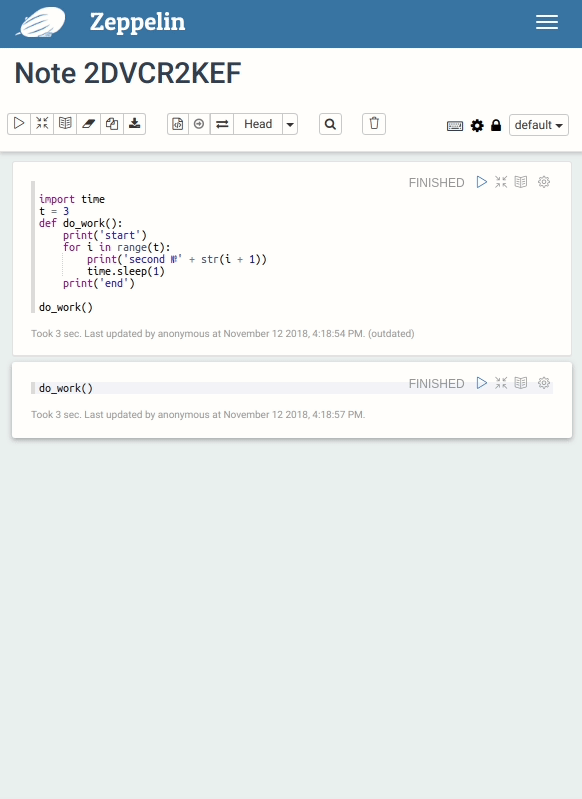
Task: Run all paragraphs in the note
Action: [x=19, y=124]
